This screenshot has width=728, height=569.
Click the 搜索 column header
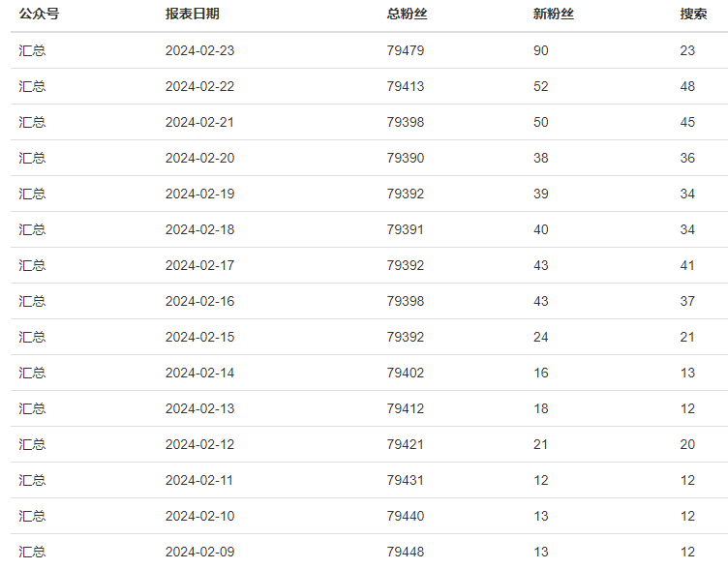point(693,14)
